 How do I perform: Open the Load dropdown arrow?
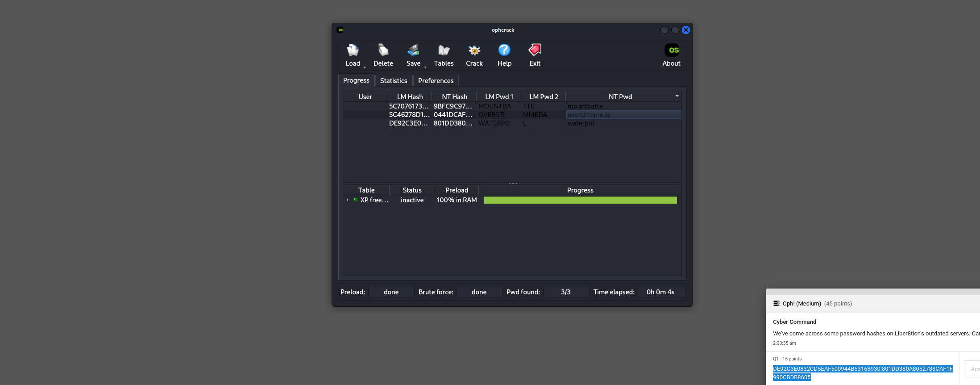tap(364, 67)
